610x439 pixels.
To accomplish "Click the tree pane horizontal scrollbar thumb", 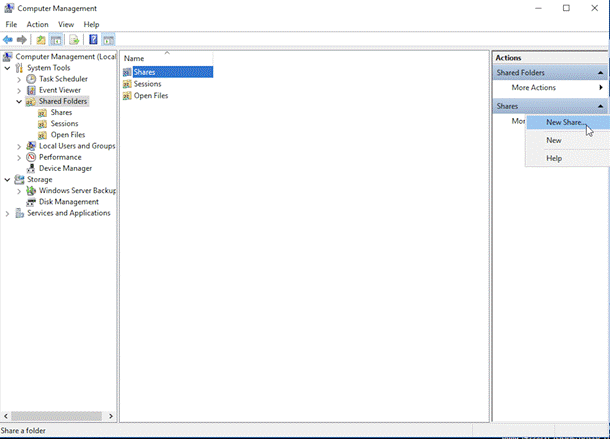I will (x=56, y=416).
